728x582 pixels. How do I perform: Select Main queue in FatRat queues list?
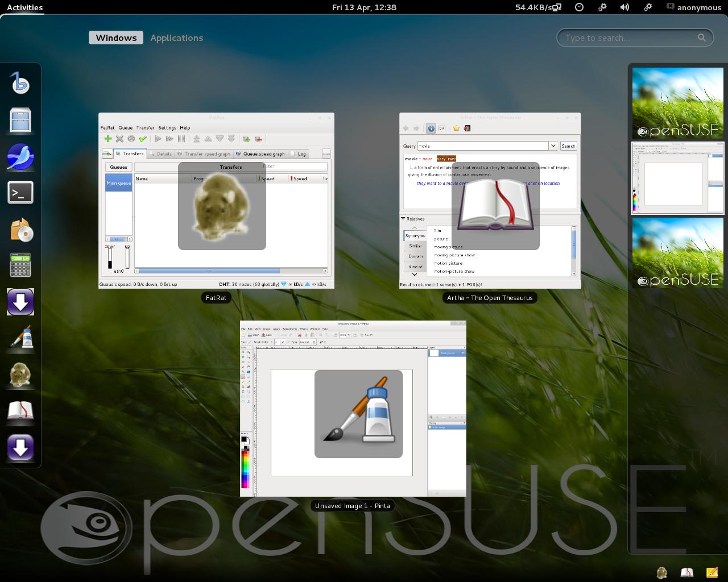pos(119,183)
